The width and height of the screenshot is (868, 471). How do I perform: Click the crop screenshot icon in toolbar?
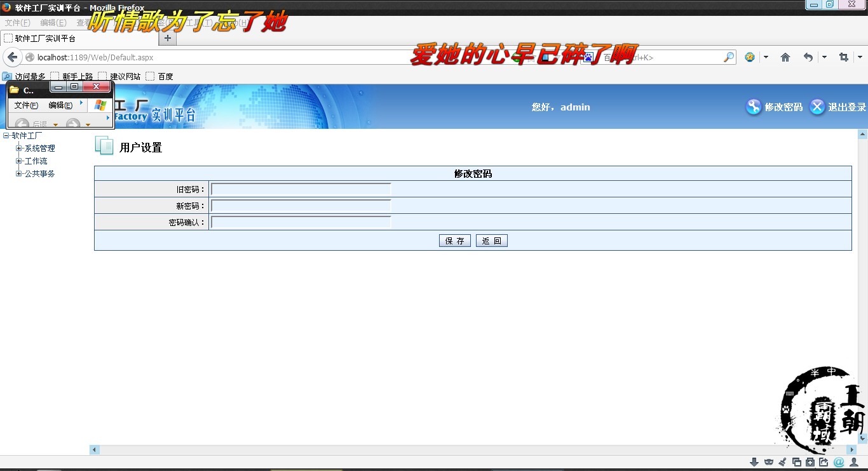843,57
